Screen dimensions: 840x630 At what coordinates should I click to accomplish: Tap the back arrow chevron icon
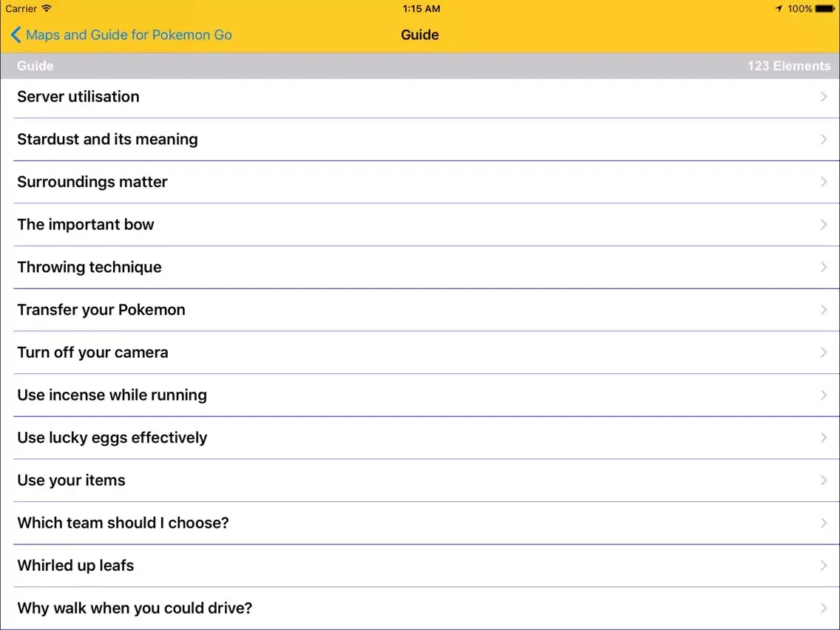click(16, 35)
